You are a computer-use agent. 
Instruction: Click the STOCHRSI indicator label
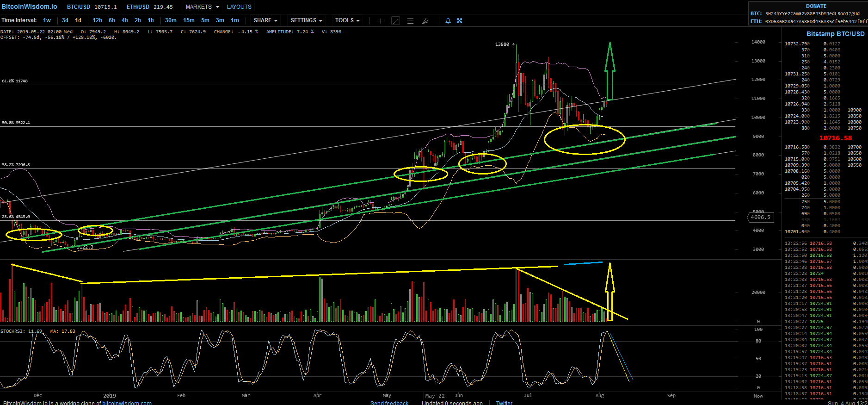pos(21,331)
